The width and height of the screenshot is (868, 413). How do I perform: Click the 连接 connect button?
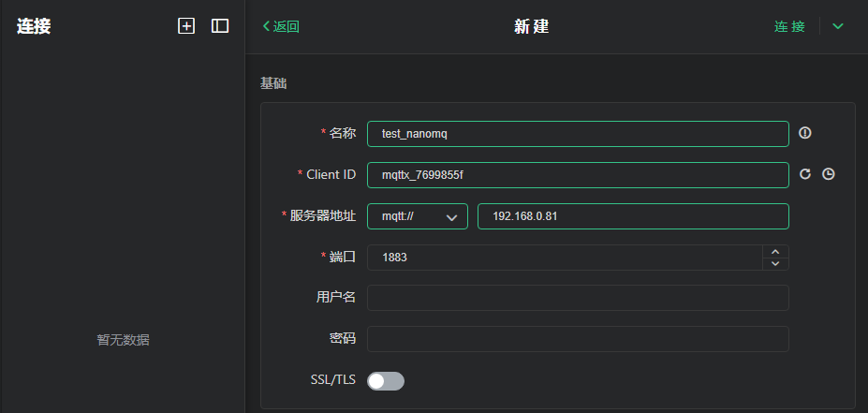[x=789, y=26]
